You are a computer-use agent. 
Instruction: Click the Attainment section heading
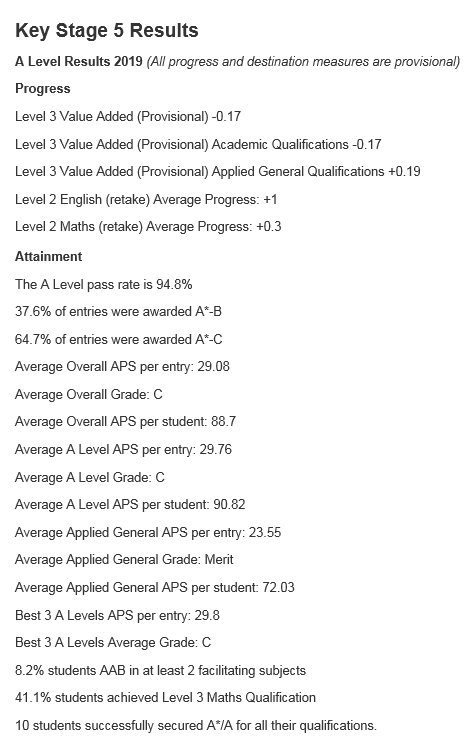(x=49, y=256)
